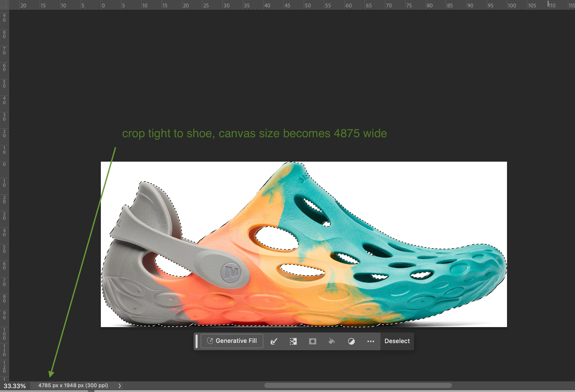
Task: Click the paint bucket fill icon
Action: (x=332, y=341)
